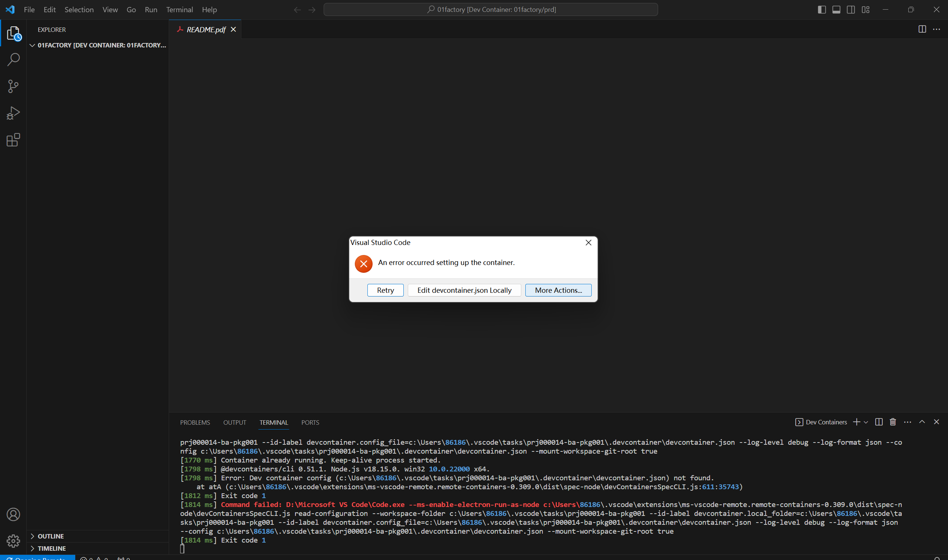
Task: Open the Help menu
Action: click(x=209, y=10)
